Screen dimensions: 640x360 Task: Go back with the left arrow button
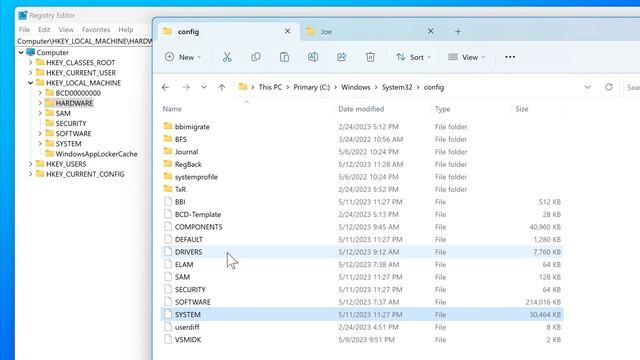(x=165, y=87)
